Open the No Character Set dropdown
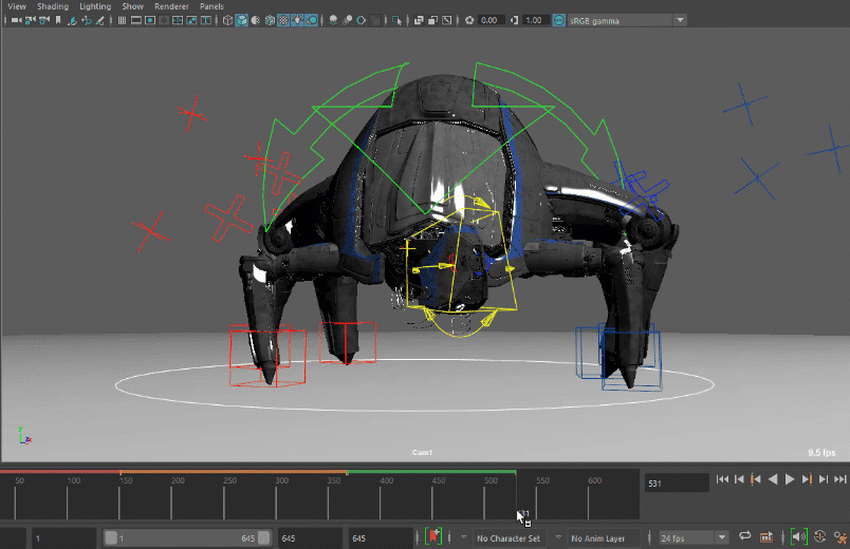This screenshot has height=549, width=850. click(508, 538)
